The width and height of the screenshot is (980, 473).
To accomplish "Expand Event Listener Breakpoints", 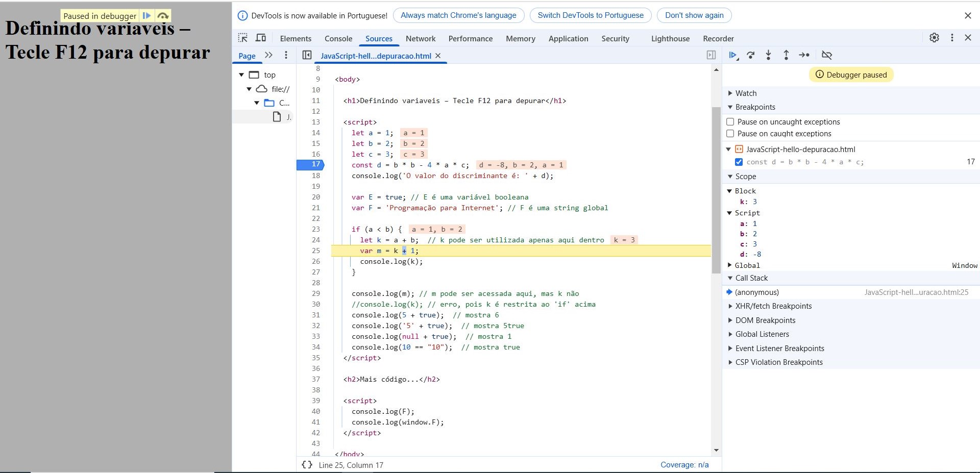I will tap(730, 348).
